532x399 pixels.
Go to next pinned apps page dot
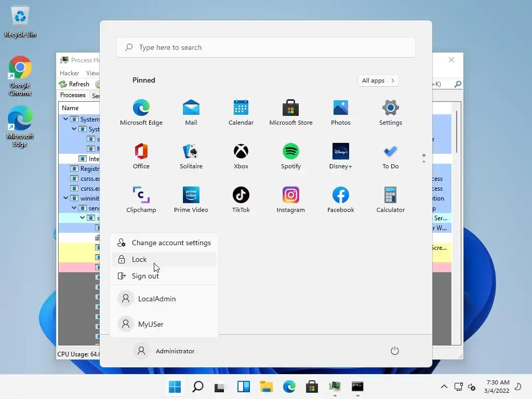[424, 162]
